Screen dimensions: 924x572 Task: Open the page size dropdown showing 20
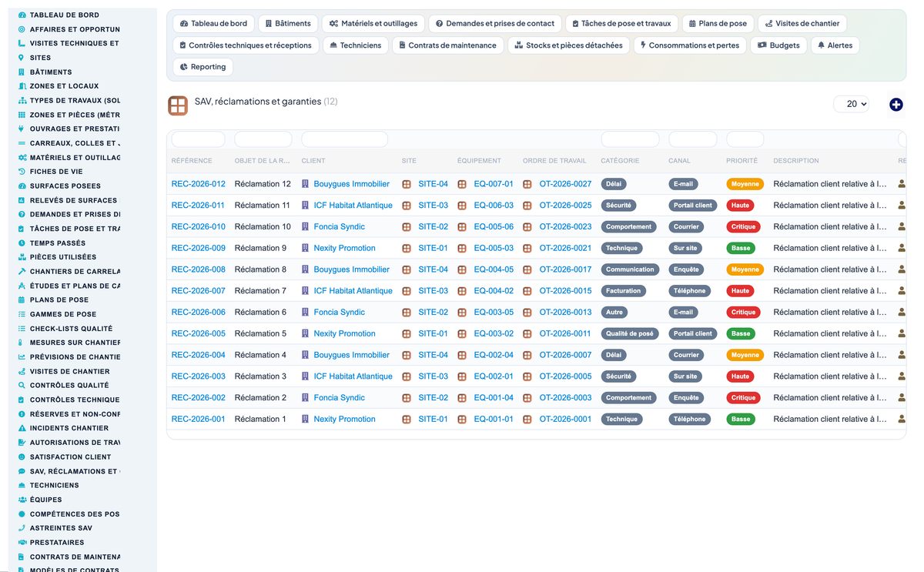[851, 104]
